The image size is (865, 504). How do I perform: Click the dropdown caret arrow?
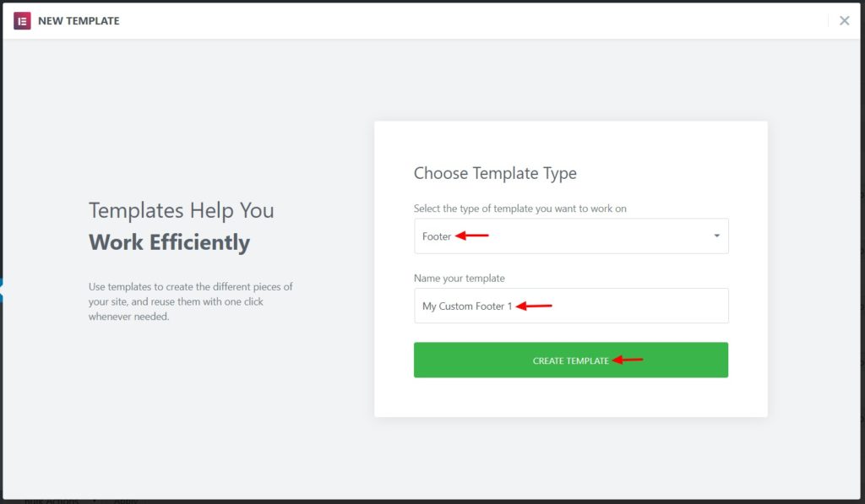pos(716,236)
